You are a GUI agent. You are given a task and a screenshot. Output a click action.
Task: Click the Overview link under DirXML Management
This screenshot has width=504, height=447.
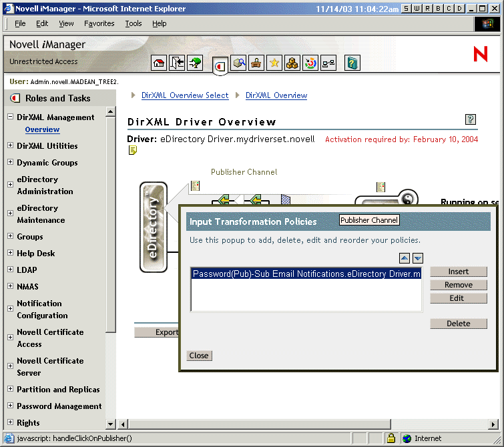pyautogui.click(x=43, y=129)
